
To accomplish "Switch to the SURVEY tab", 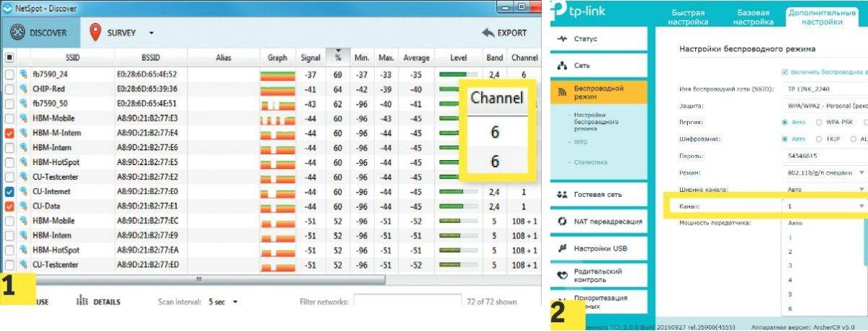I will (120, 33).
